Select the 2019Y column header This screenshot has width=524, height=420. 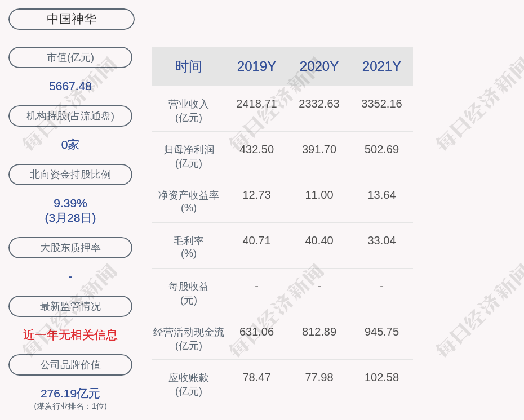pos(256,66)
